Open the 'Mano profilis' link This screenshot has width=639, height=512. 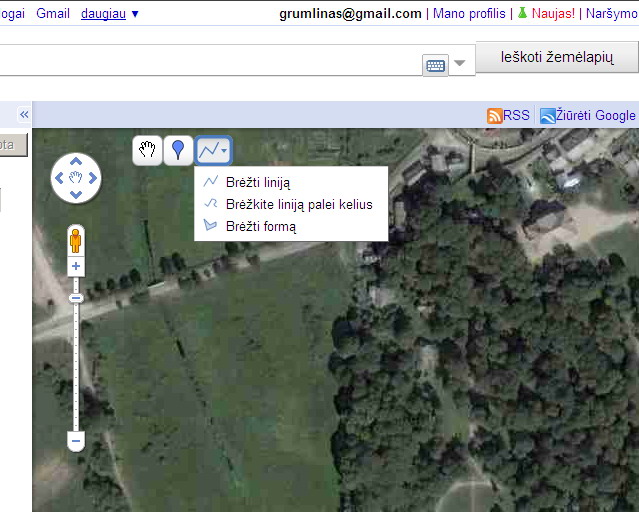click(x=469, y=14)
